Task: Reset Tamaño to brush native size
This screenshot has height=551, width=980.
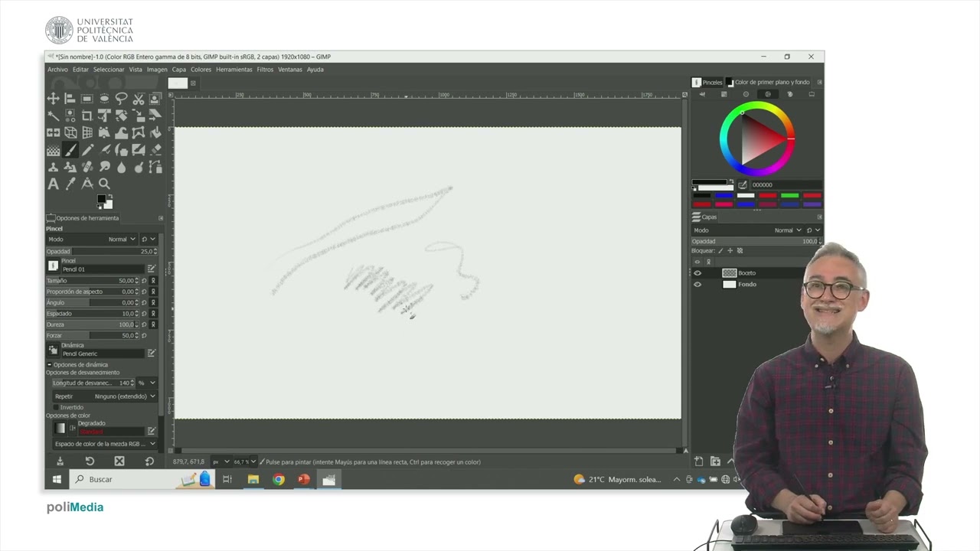Action: click(144, 281)
